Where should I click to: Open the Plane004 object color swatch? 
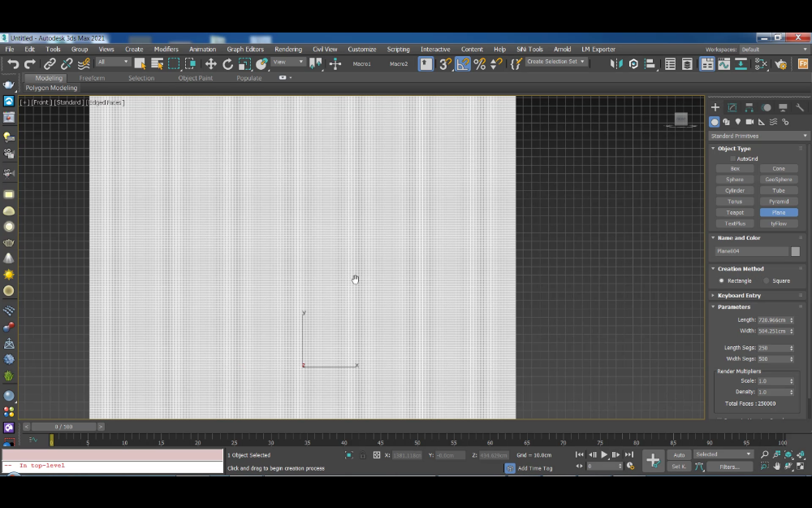click(796, 251)
